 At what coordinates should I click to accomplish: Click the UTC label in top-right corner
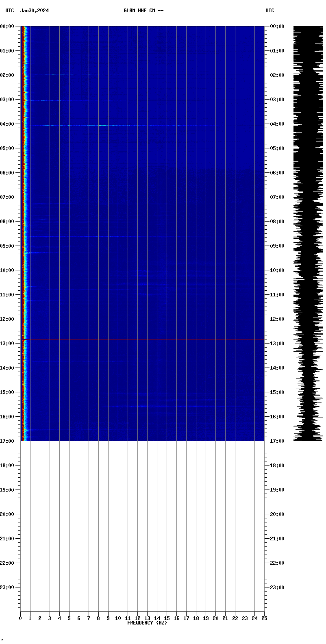tap(270, 11)
